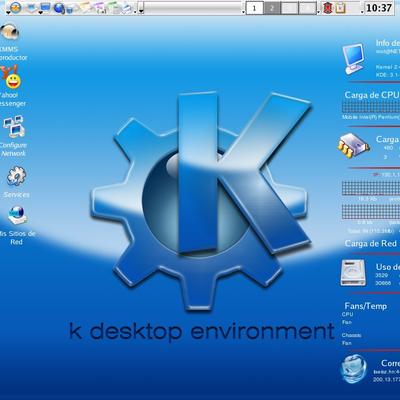The height and width of the screenshot is (400, 400).
Task: Switch to virtual desktop 1 in the pager
Action: pyautogui.click(x=255, y=8)
